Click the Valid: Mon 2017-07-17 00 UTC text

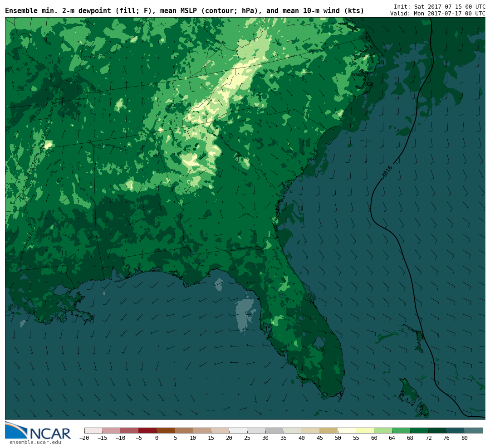click(437, 14)
